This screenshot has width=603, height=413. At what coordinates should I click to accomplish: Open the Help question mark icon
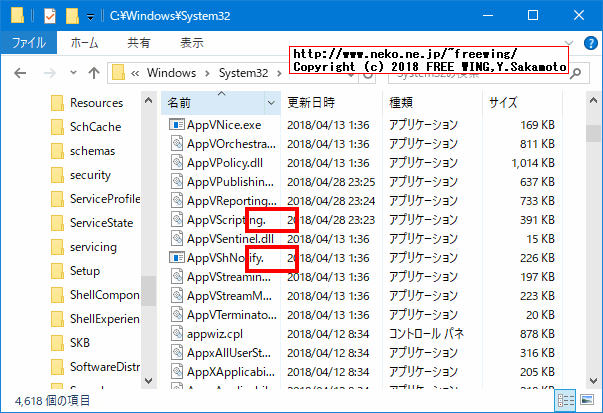point(590,43)
